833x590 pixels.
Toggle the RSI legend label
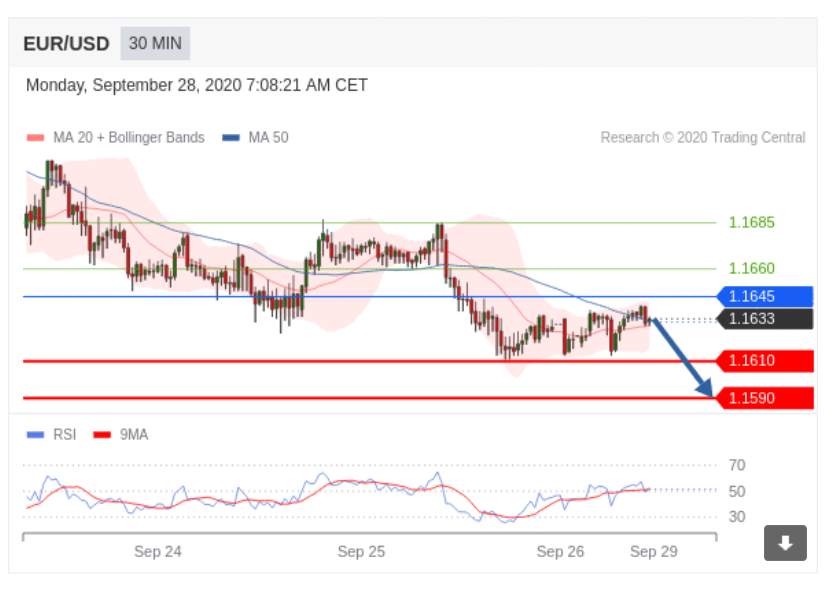pyautogui.click(x=65, y=435)
